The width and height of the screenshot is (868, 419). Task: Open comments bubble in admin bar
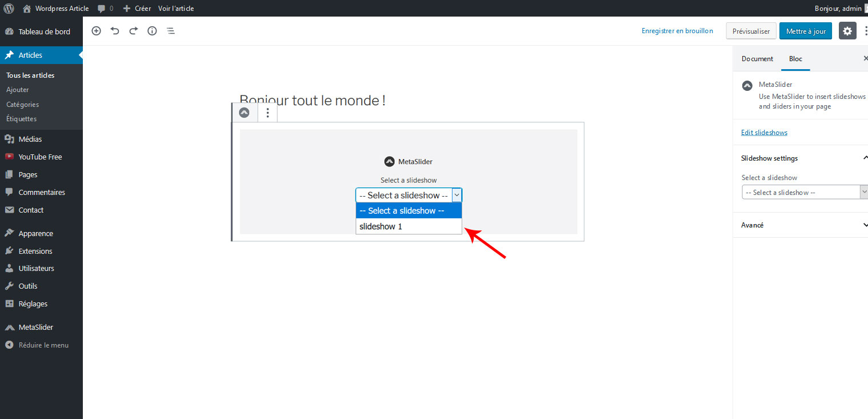coord(105,8)
